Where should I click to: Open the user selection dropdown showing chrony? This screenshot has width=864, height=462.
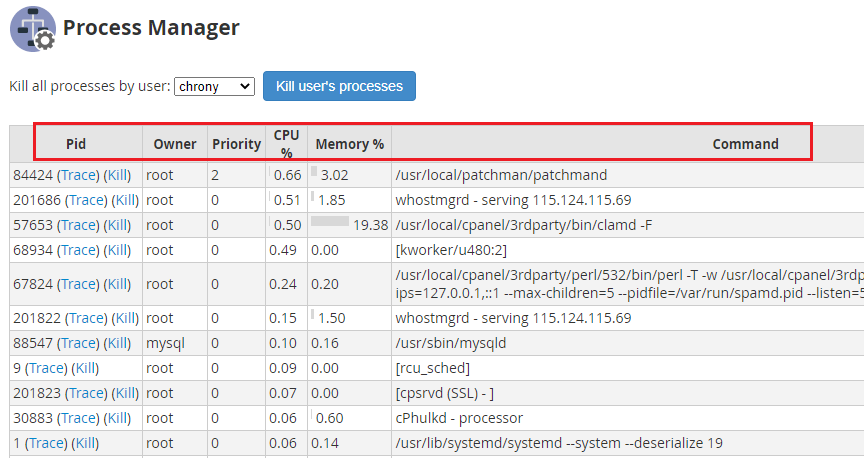pos(215,87)
